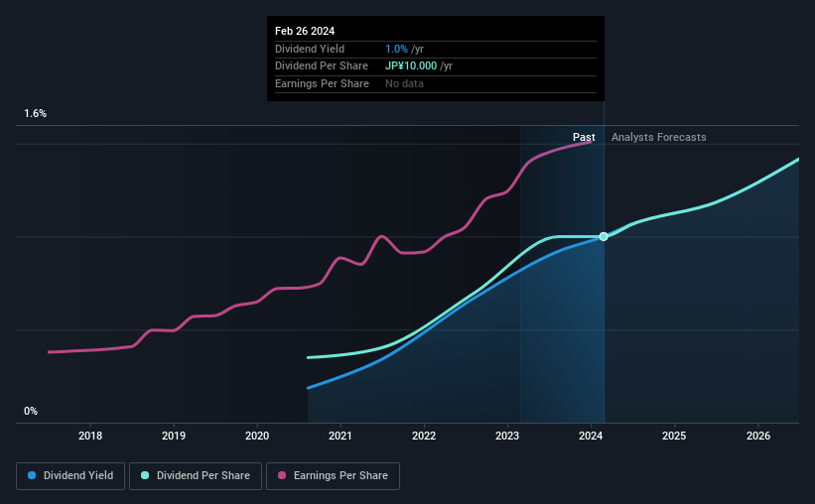The height and width of the screenshot is (504, 815).
Task: Click the blue Dividend Yield legend dot
Action: [x=32, y=475]
